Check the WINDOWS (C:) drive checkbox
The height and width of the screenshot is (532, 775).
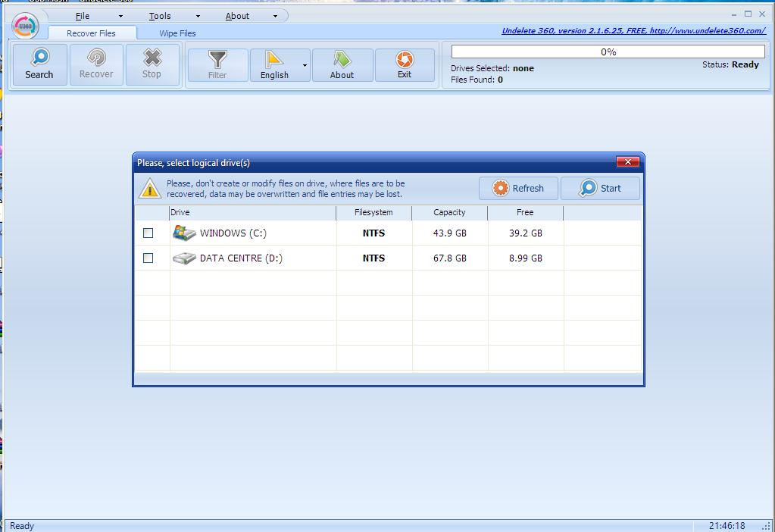coord(148,233)
